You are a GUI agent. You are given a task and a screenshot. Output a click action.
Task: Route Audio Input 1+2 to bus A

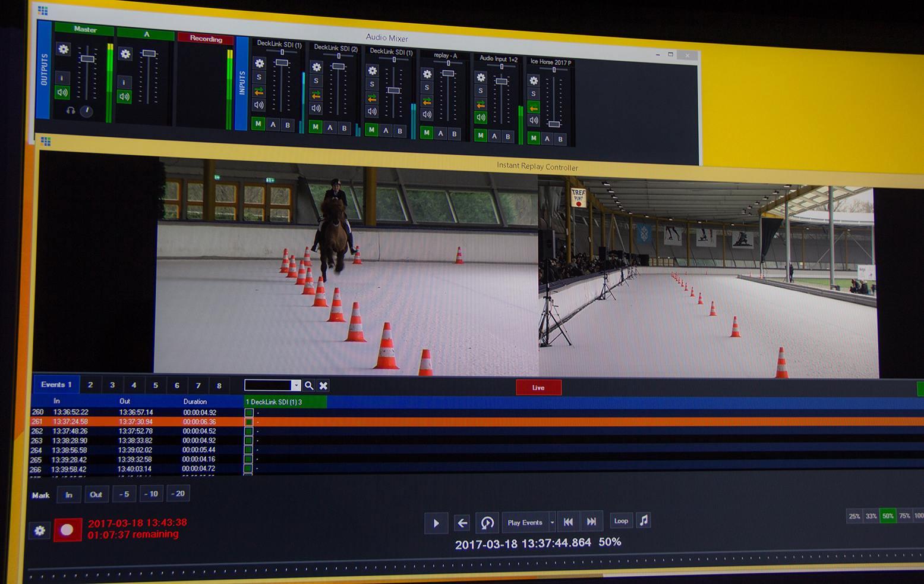coord(494,136)
